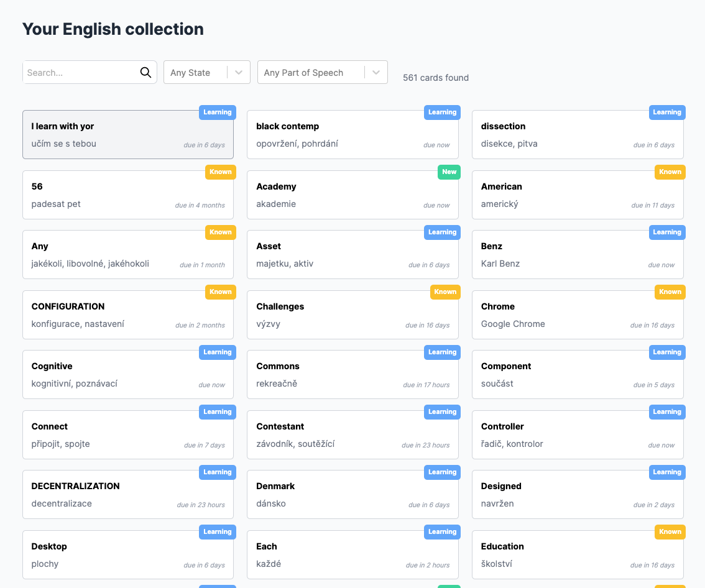Open the Any State dropdown
This screenshot has height=588, width=705.
pos(195,73)
